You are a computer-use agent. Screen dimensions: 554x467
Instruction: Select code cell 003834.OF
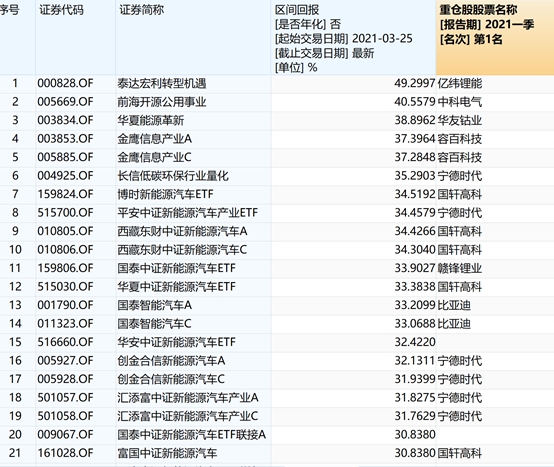point(65,120)
